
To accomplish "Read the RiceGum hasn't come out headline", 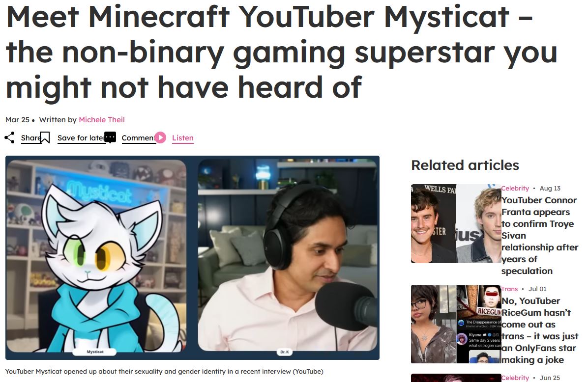I will (540, 330).
